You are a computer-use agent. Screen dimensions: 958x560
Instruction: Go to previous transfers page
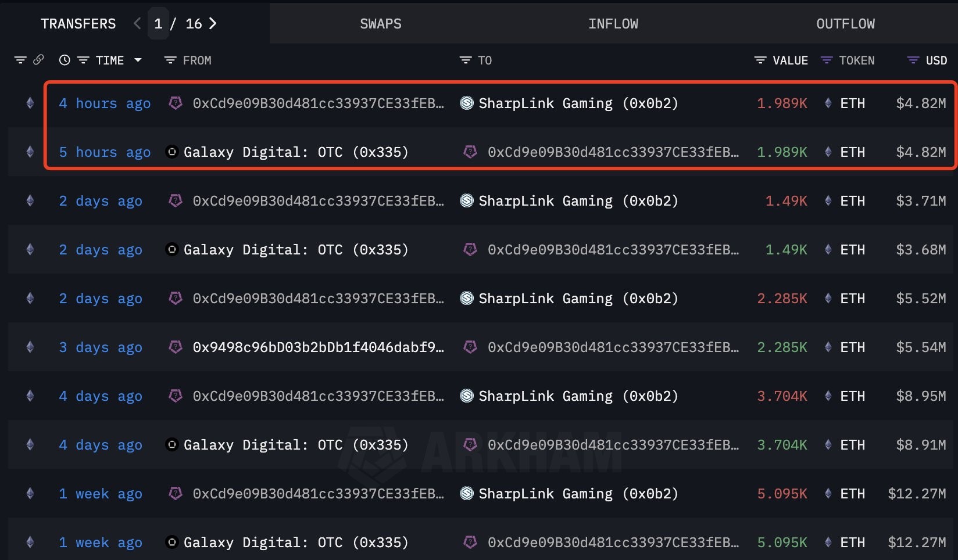click(137, 23)
